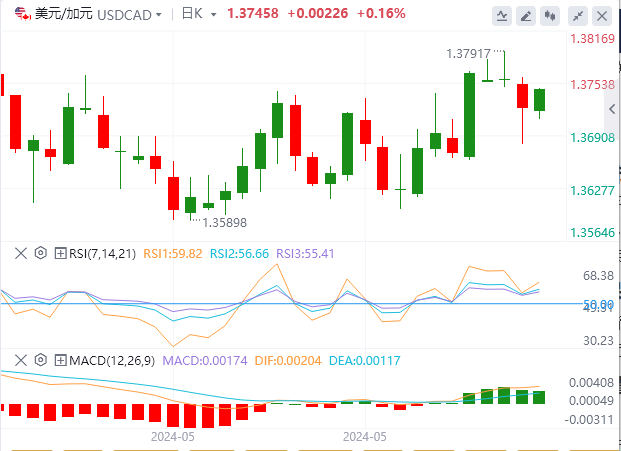Viewport: 621px width, 451px height.
Task: Click the second 2024-05 date label
Action: pos(365,437)
